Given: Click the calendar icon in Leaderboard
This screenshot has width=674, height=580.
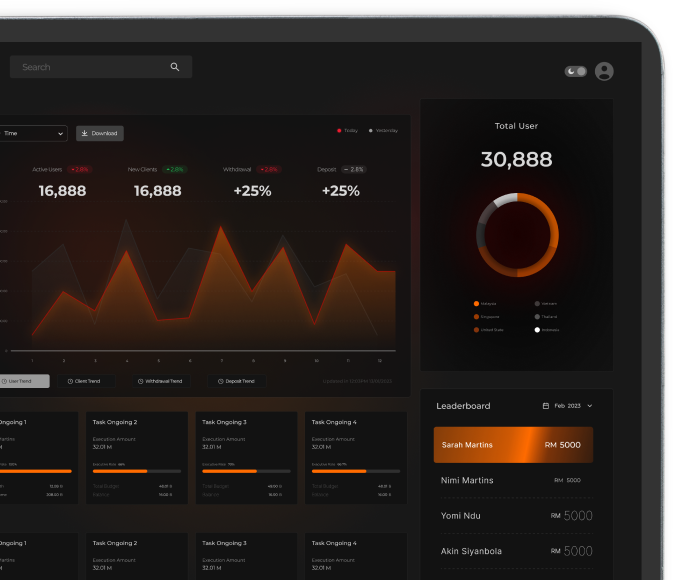Looking at the screenshot, I should pyautogui.click(x=546, y=406).
